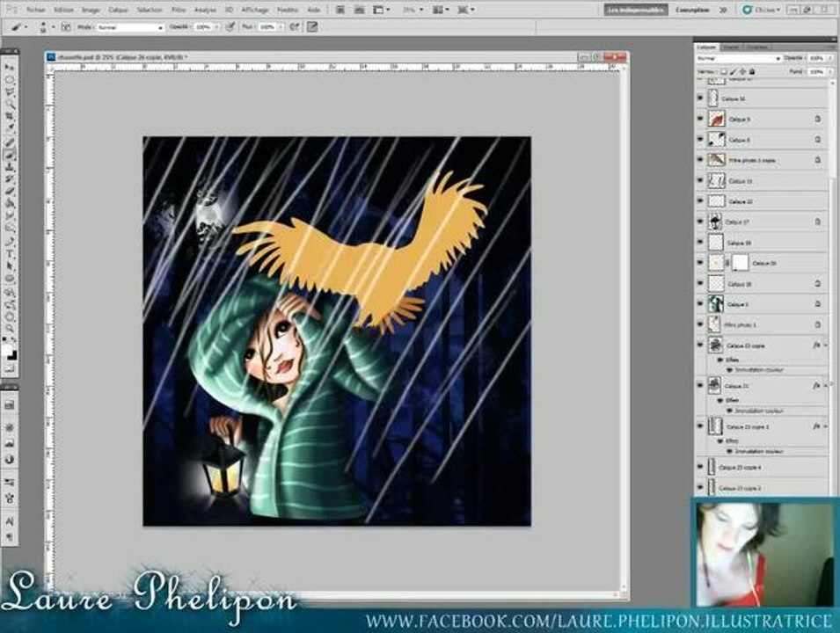Open the brush Mode dropdown in options bar

click(x=129, y=26)
